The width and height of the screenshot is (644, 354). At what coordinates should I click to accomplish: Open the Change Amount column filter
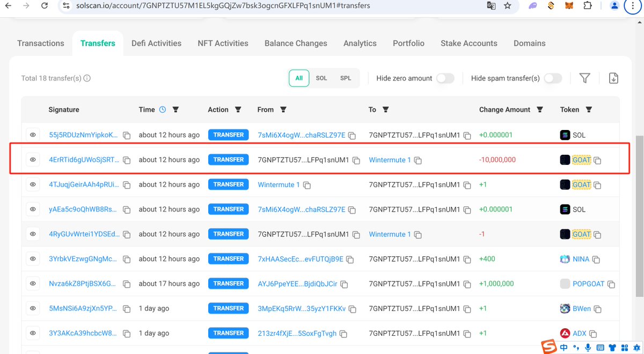click(x=540, y=110)
